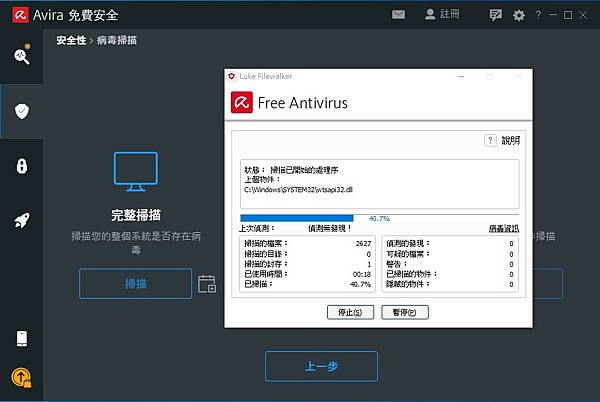The width and height of the screenshot is (600, 402).
Task: Click the 已使用時間 label
Action: click(266, 274)
